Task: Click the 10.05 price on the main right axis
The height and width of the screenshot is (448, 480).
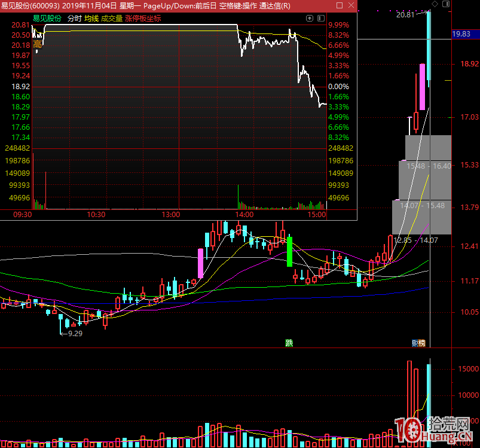Action: [x=469, y=312]
